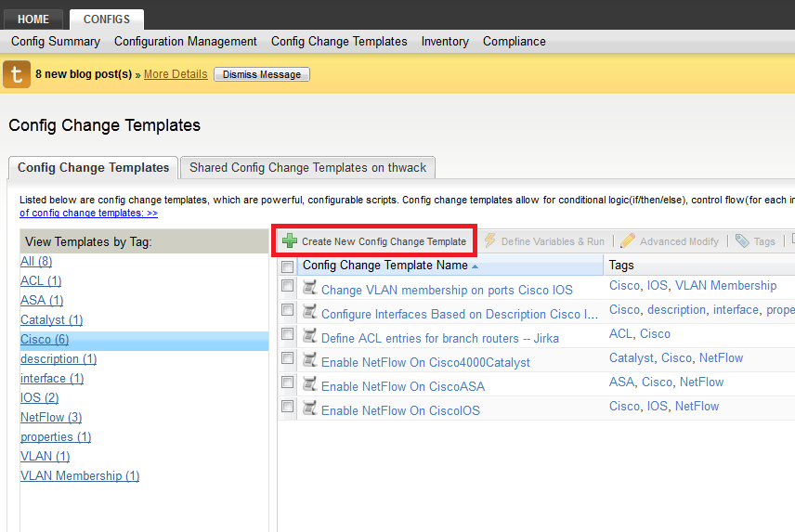
Task: Click the Tags toolbar tag icon
Action: coord(742,241)
